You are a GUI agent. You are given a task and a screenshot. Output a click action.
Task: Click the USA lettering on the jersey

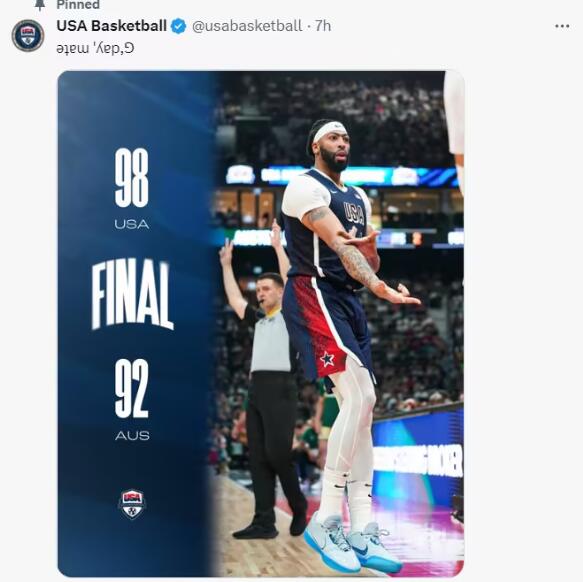click(x=354, y=213)
